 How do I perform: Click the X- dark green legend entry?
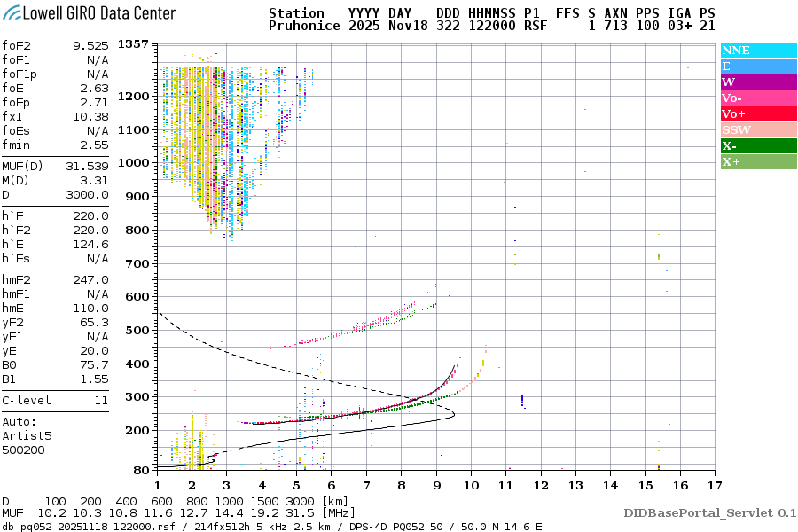click(758, 146)
